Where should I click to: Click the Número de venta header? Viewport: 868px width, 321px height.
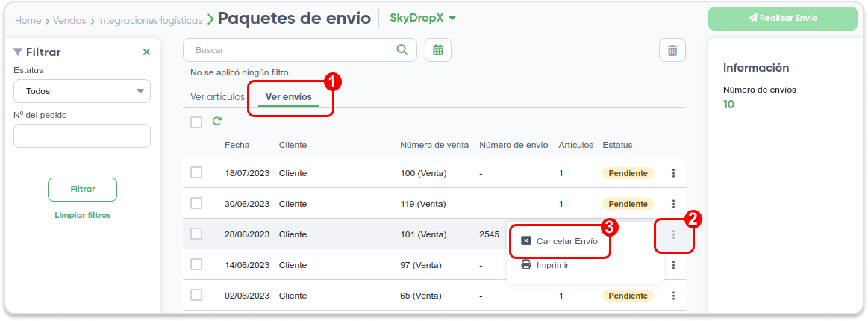pos(434,145)
